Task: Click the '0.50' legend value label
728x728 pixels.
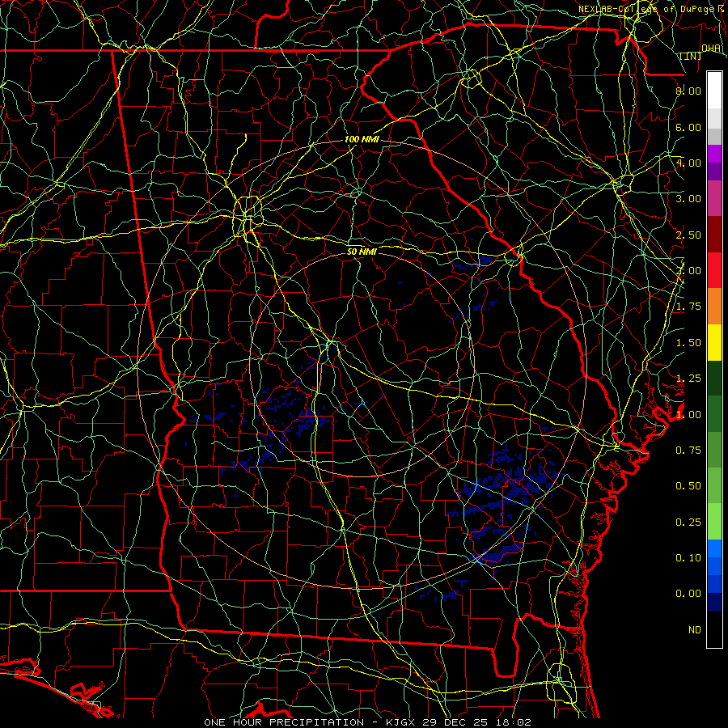Action: (688, 486)
